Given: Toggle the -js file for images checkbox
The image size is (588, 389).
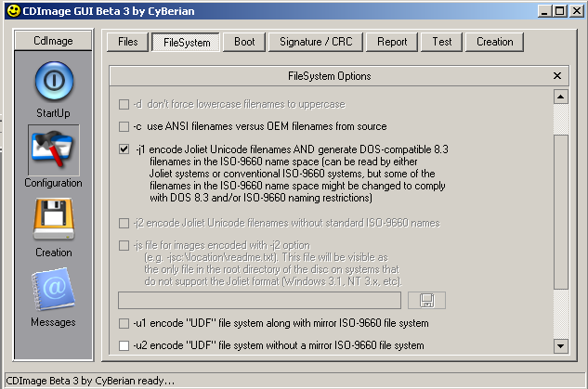Looking at the screenshot, I should (124, 245).
